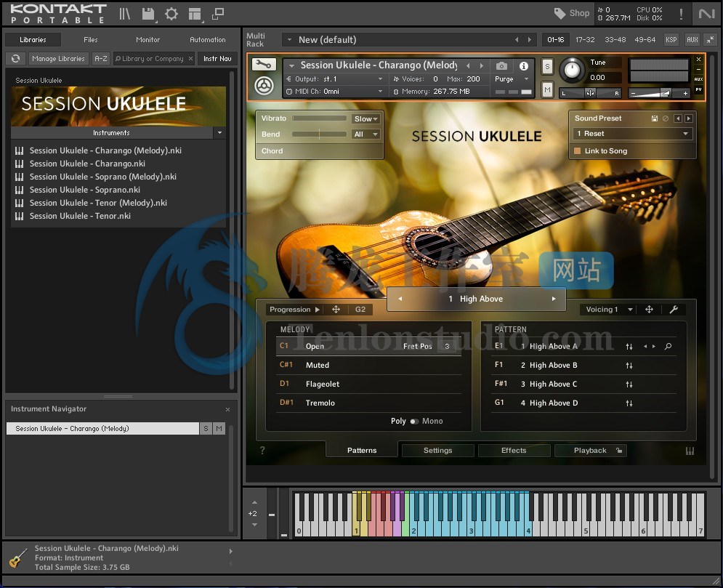723x588 pixels.
Task: Solo Charango in Instrument Navigator
Action: (206, 428)
